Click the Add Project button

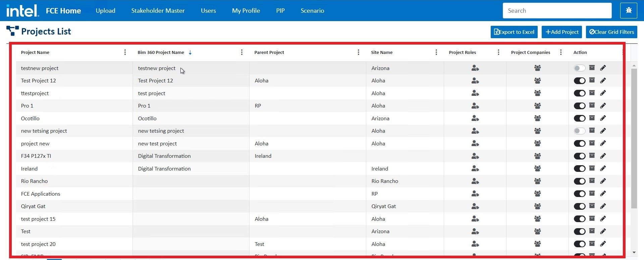562,32
